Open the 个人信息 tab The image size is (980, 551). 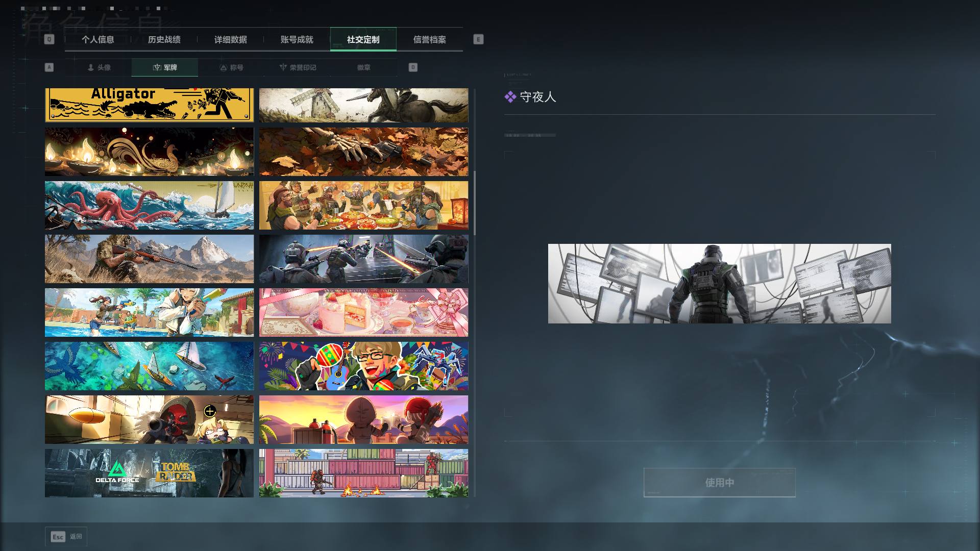98,39
